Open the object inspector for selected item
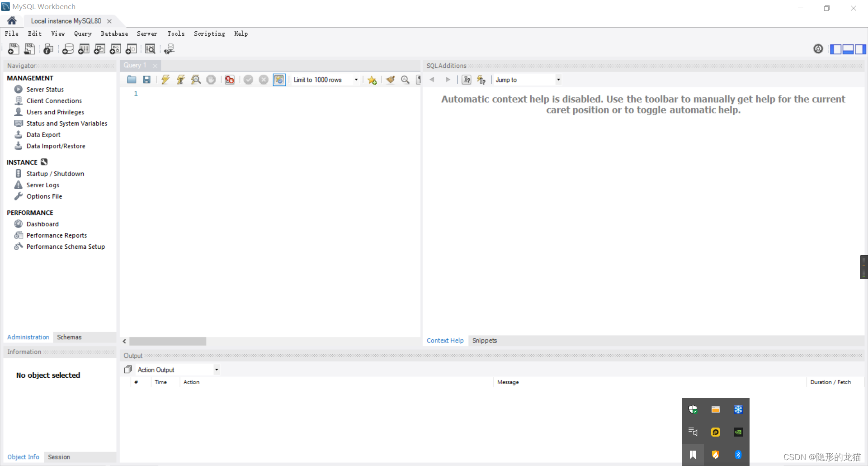The width and height of the screenshot is (868, 466). [x=48, y=49]
